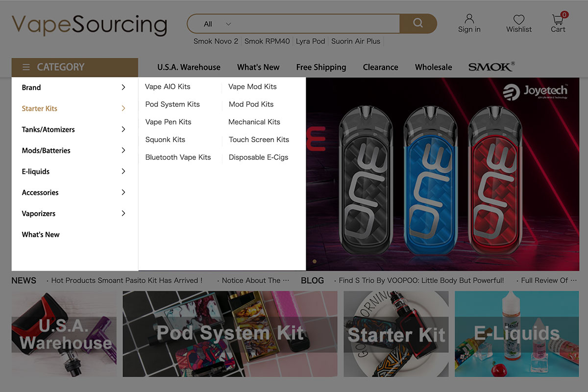Open Wholesale nav tab
The height and width of the screenshot is (392, 588).
[x=434, y=67]
